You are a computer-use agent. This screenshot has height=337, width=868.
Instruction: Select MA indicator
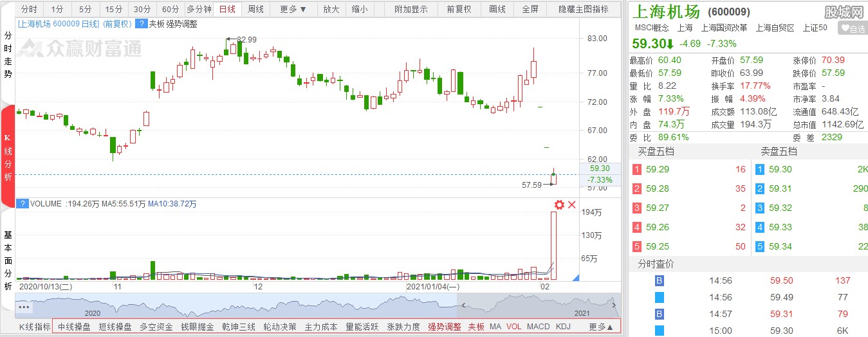pos(495,327)
